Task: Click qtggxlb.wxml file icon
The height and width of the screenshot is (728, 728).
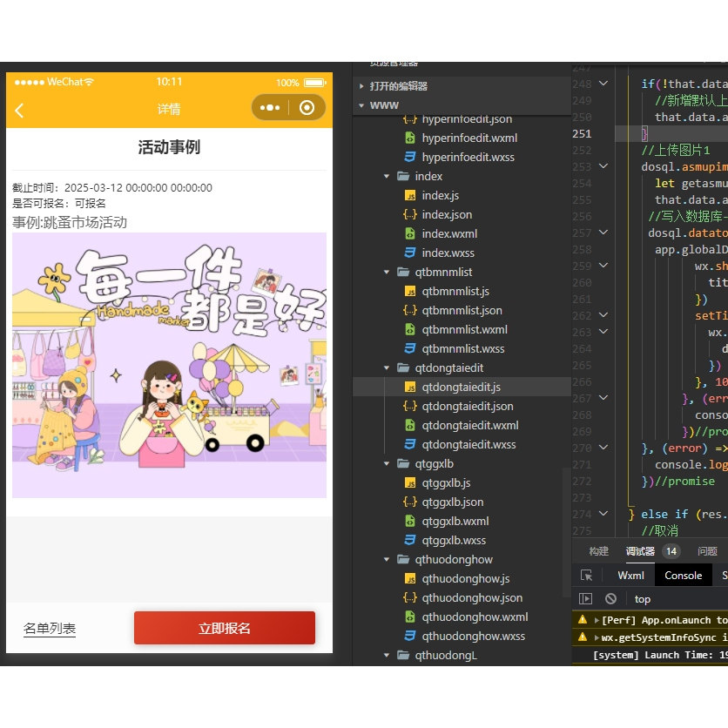Action: coord(410,521)
